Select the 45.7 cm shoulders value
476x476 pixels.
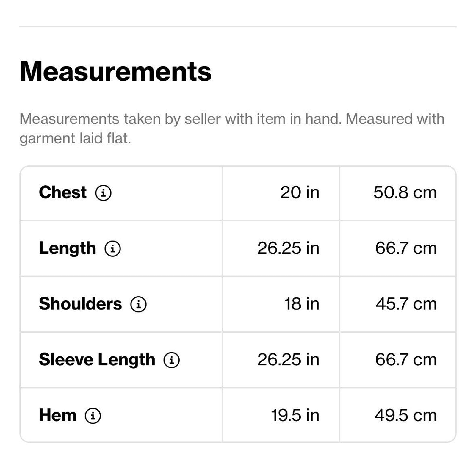click(x=406, y=304)
